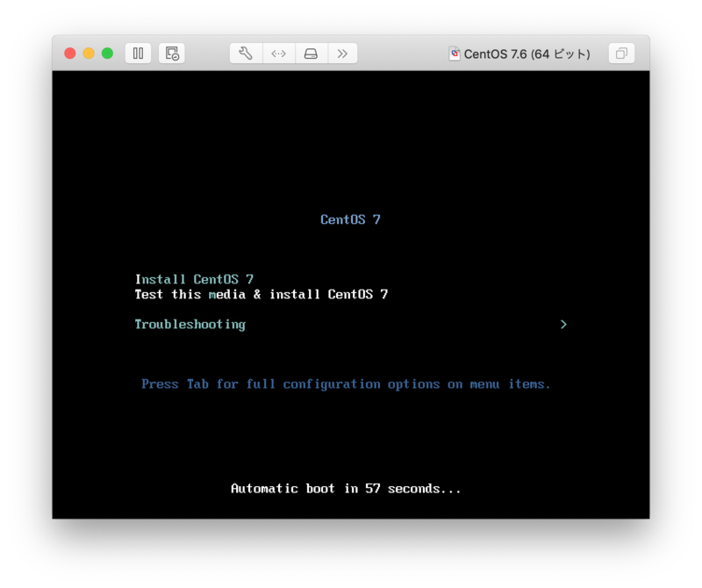Click the network adapter arrows icon
The image size is (702, 588).
[278, 54]
